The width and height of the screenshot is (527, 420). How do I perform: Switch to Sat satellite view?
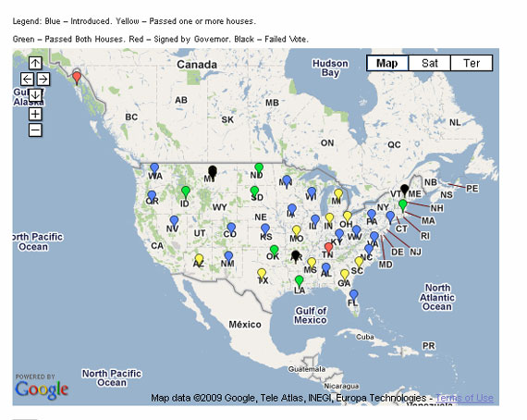(x=430, y=63)
